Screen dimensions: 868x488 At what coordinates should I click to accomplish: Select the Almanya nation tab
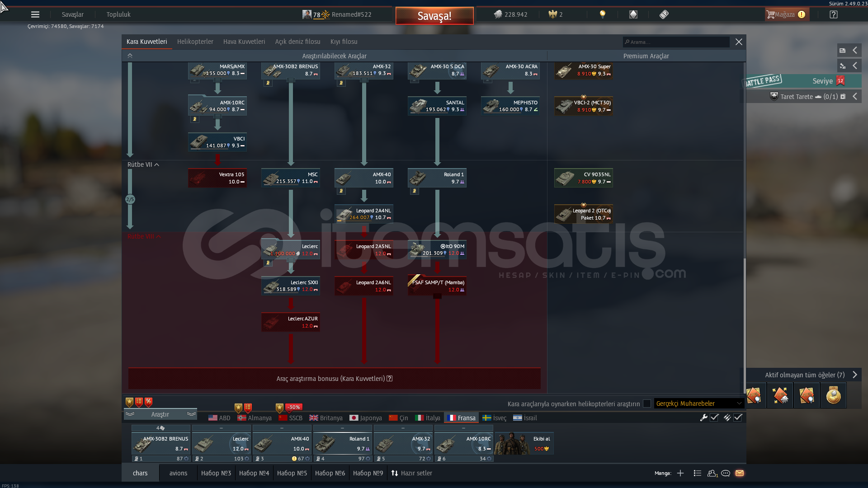[255, 418]
